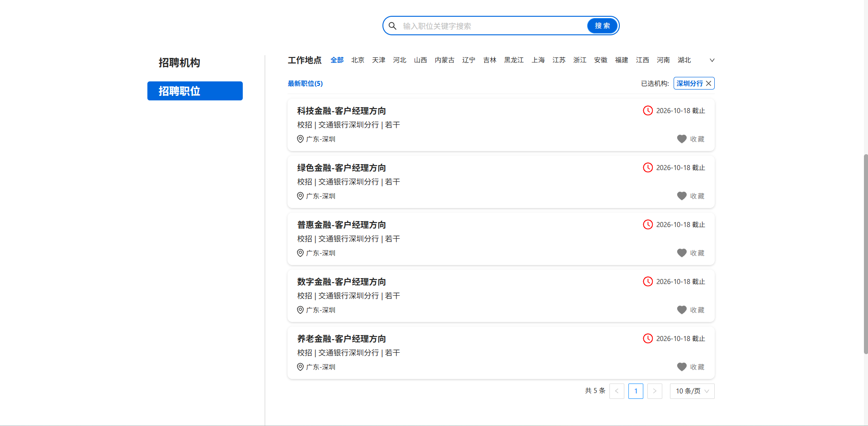Click the heart icon for 绿色金融-客户经理方向
868x426 pixels.
[682, 196]
